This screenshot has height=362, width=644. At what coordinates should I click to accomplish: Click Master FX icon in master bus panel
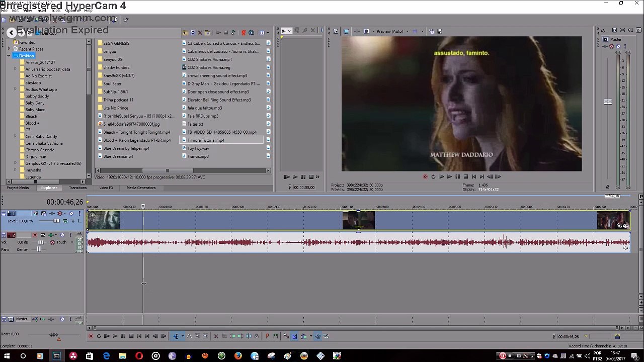pyautogui.click(x=605, y=46)
